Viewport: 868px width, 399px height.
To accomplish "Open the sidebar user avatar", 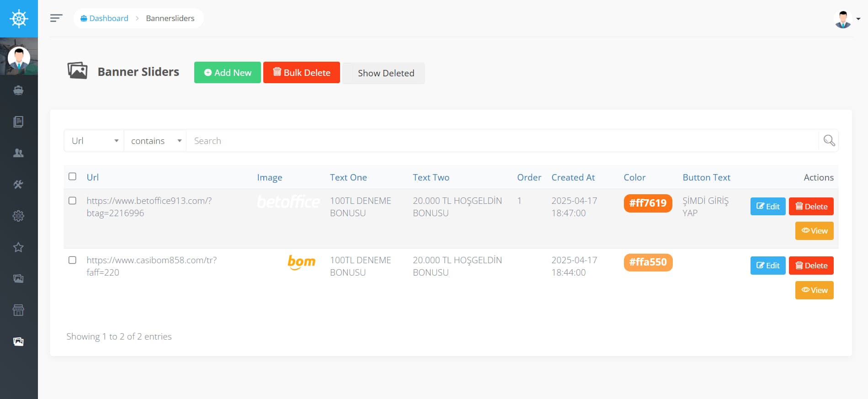I will 19,58.
